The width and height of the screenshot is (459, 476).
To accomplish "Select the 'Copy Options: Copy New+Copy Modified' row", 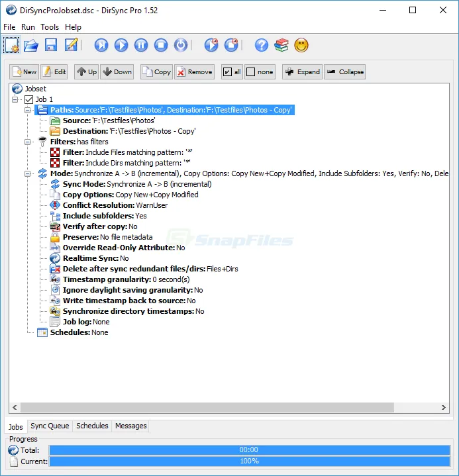I will [124, 195].
